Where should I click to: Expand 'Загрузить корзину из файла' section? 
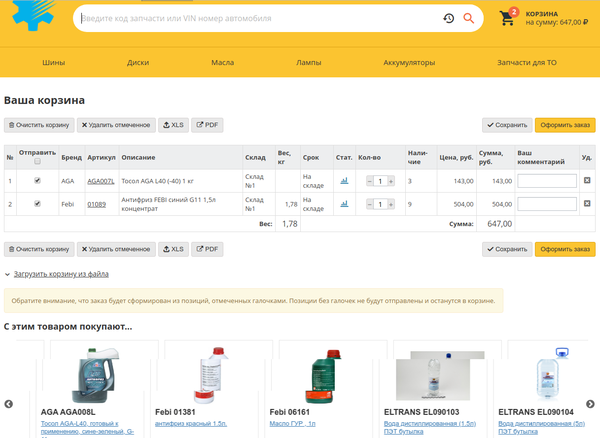coord(61,274)
